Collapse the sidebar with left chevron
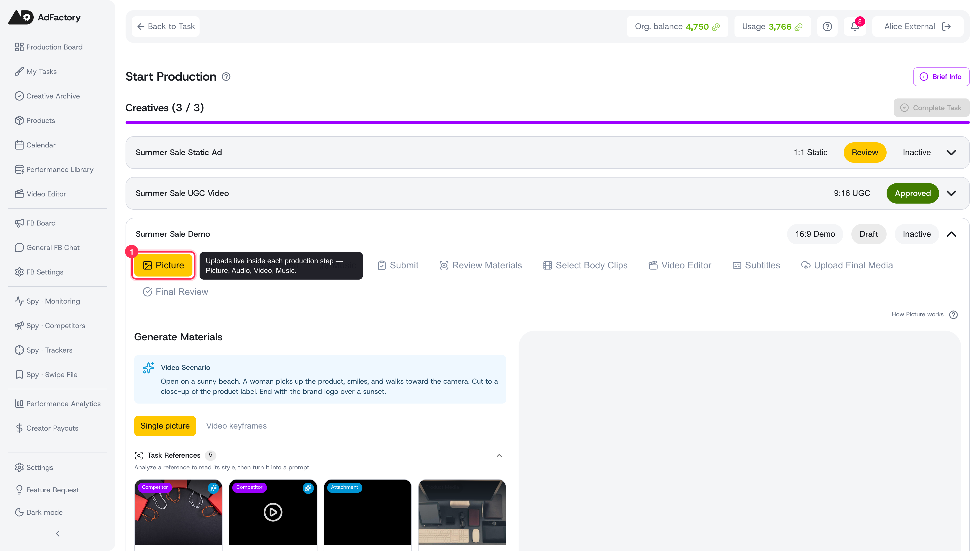 58,534
